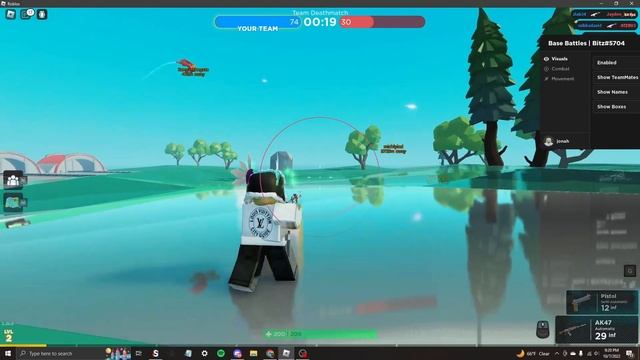Viewport: 640px width, 360px height.
Task: Switch to the Movement tab
Action: tap(559, 79)
